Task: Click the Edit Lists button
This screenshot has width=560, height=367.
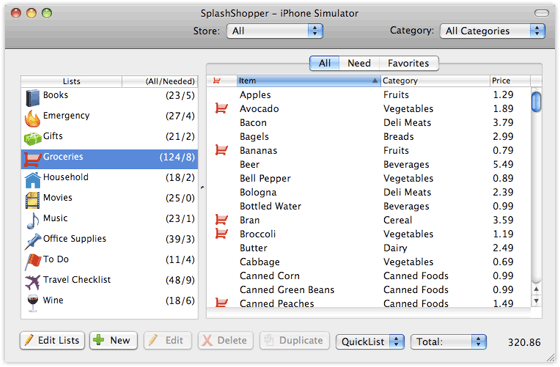Action: tap(52, 340)
